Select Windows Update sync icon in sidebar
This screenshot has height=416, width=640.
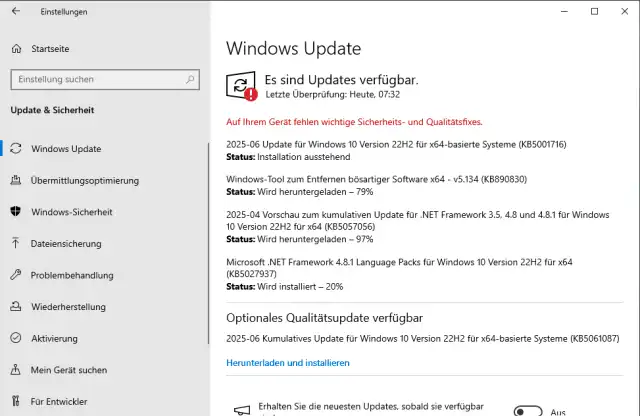[x=16, y=148]
